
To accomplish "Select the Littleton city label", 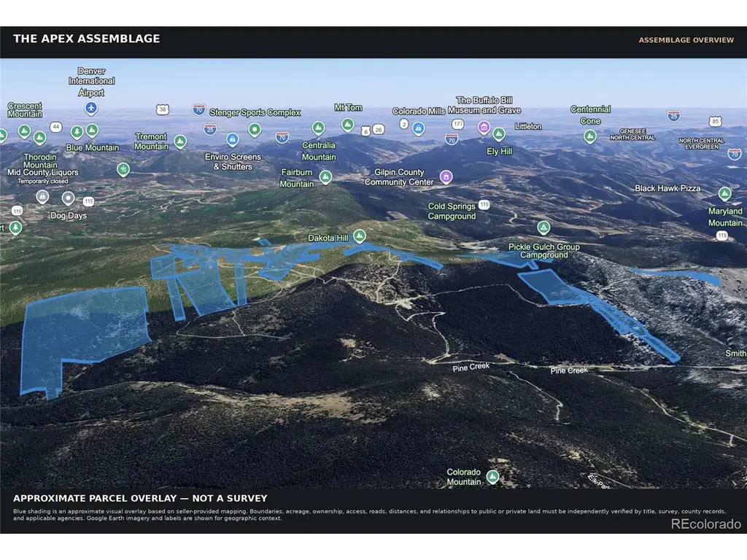I will (528, 126).
